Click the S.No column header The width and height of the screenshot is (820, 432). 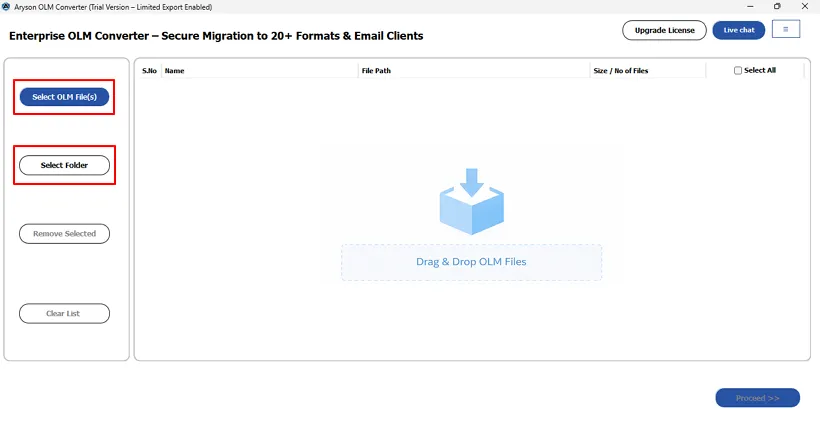point(149,71)
